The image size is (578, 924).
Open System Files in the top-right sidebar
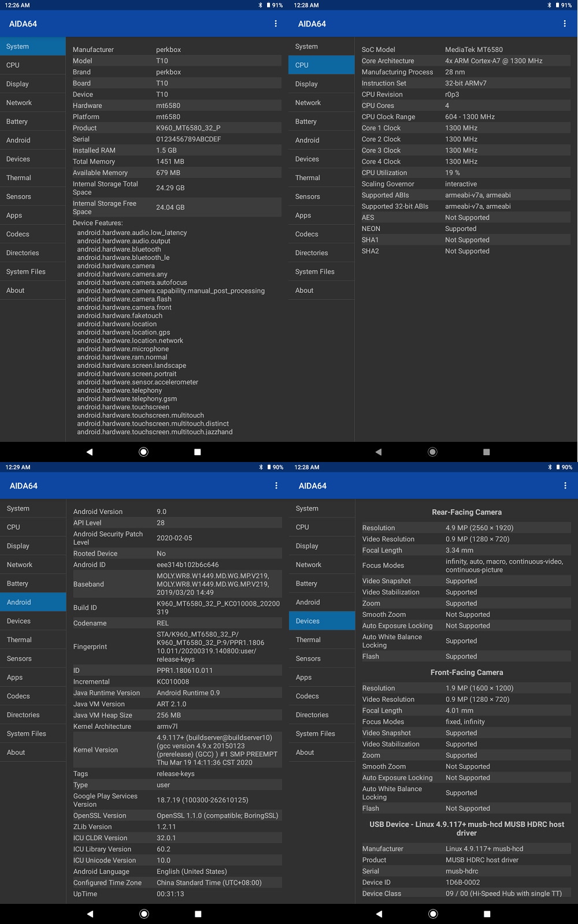pyautogui.click(x=321, y=271)
